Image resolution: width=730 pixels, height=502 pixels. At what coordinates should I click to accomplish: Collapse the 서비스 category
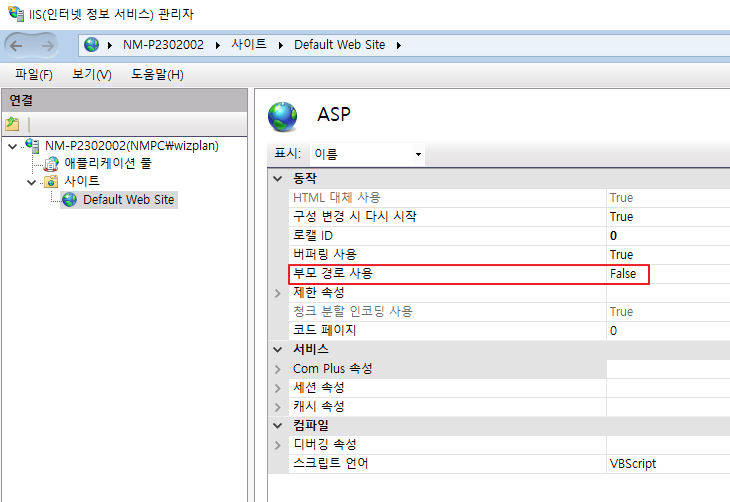[x=278, y=349]
